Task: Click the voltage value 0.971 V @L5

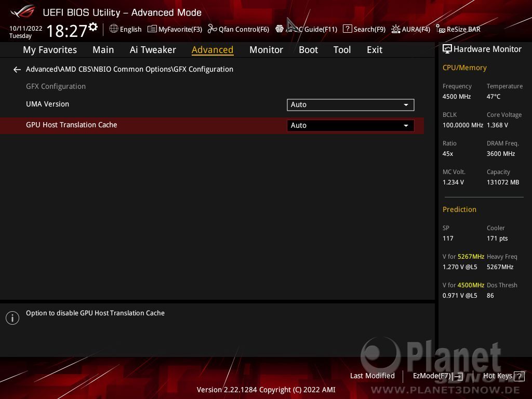Action: tap(460, 296)
